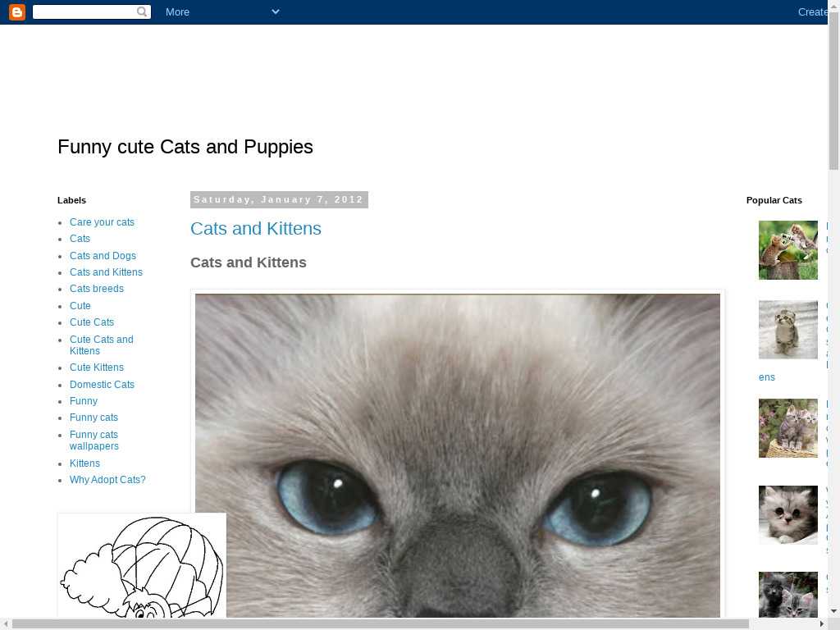Open the Why Adopt Cats? label

point(107,479)
